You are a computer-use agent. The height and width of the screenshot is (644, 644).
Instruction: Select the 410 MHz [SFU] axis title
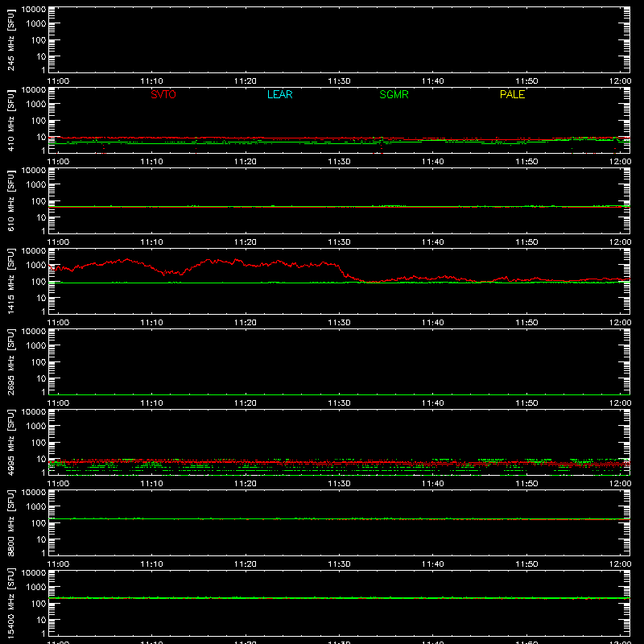10,120
